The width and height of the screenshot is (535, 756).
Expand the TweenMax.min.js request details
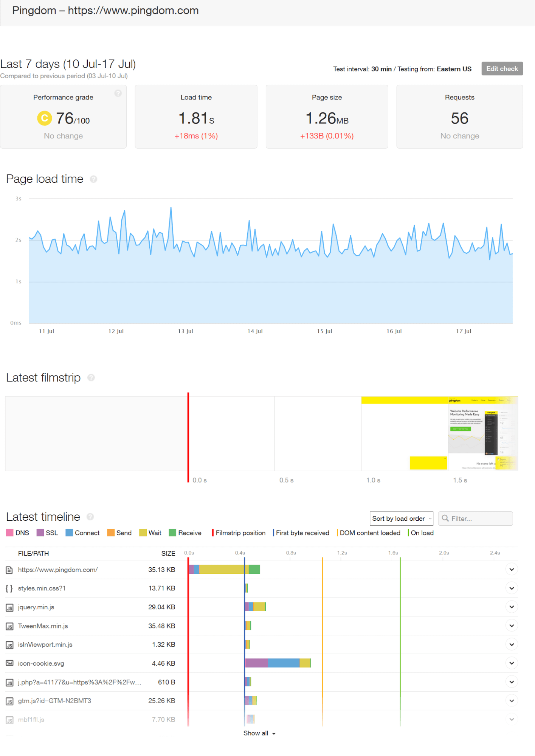pos(512,626)
